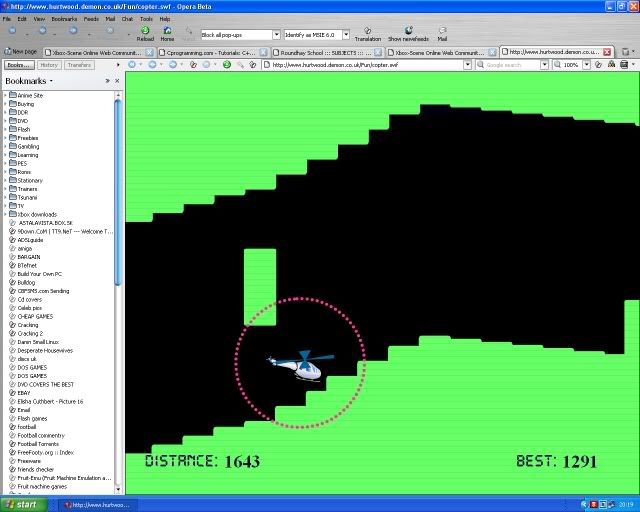Open the Football Torrents bookmark
This screenshot has height=512, width=640.
pos(34,444)
